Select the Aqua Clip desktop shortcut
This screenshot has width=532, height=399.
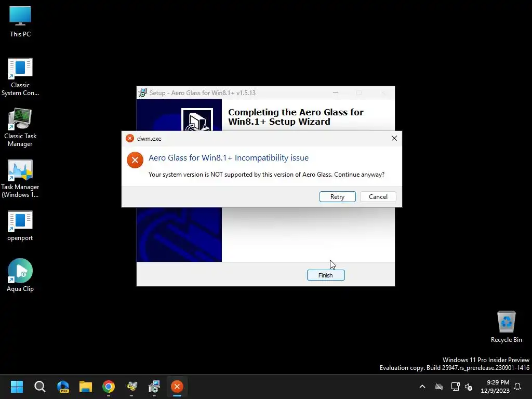tap(20, 275)
